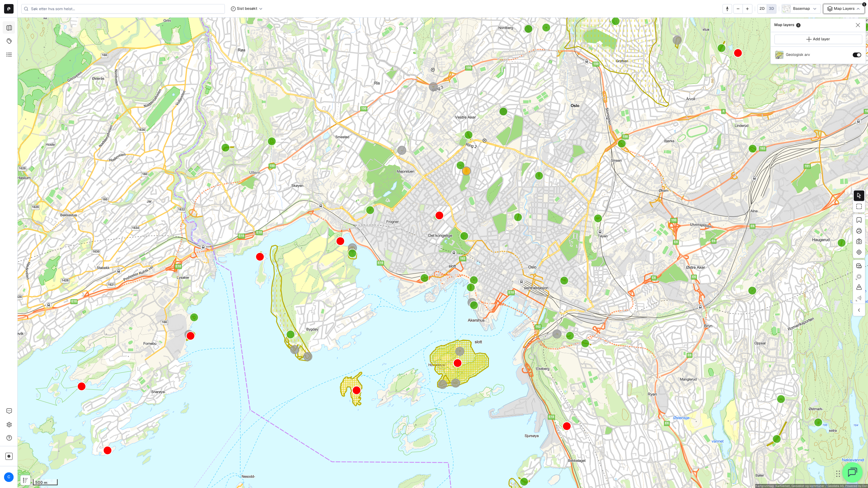868x488 pixels.
Task: Toggle the Geologisk arv layer off
Action: coord(857,55)
